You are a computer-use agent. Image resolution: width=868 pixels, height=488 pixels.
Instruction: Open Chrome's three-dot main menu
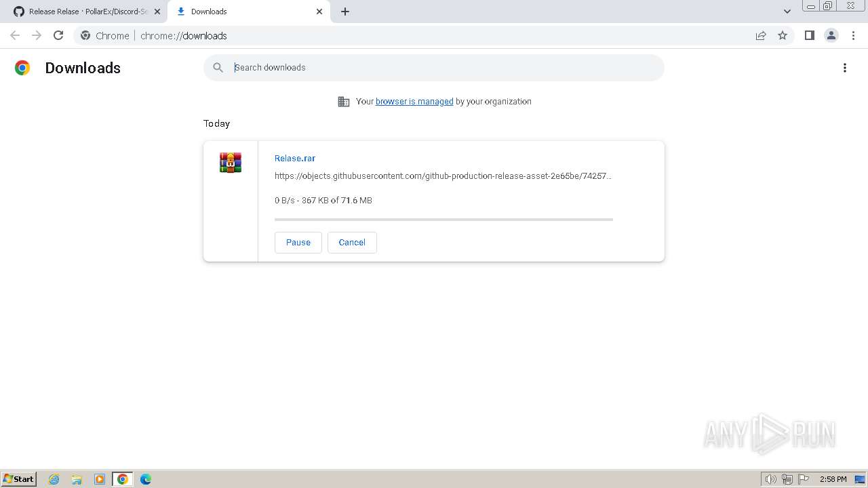point(853,35)
